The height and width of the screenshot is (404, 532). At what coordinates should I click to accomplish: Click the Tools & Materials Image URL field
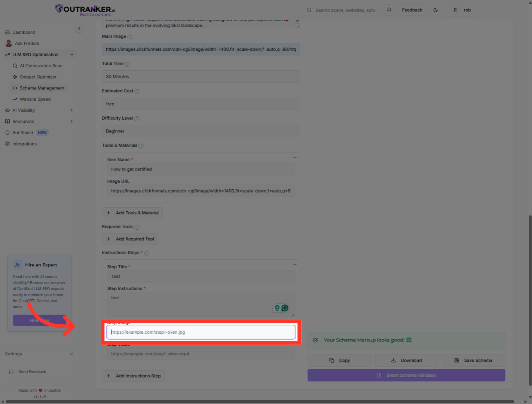point(201,191)
